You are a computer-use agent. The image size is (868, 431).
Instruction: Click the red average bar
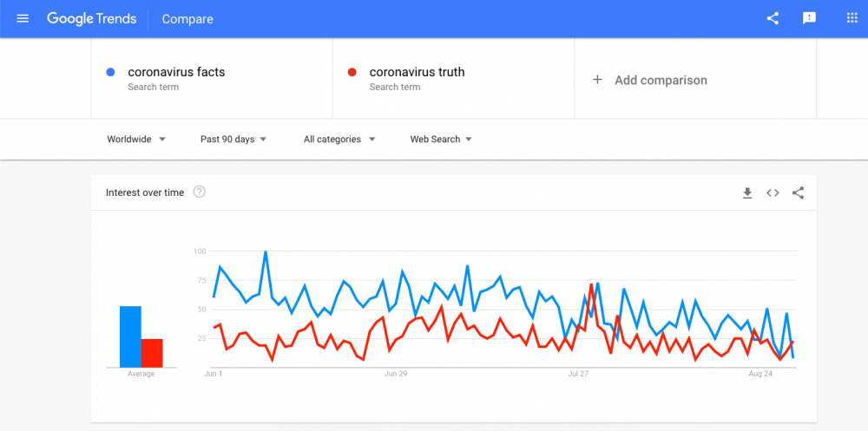pyautogui.click(x=152, y=353)
